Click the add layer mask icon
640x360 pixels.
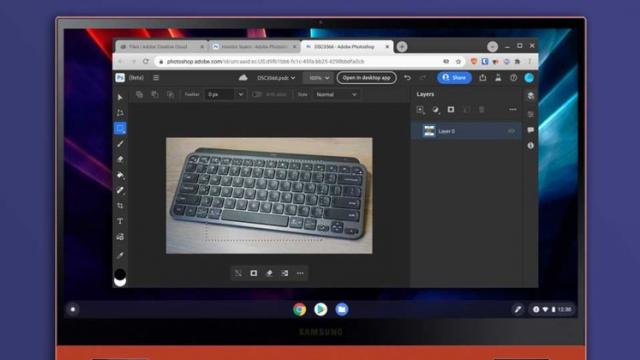click(x=451, y=109)
